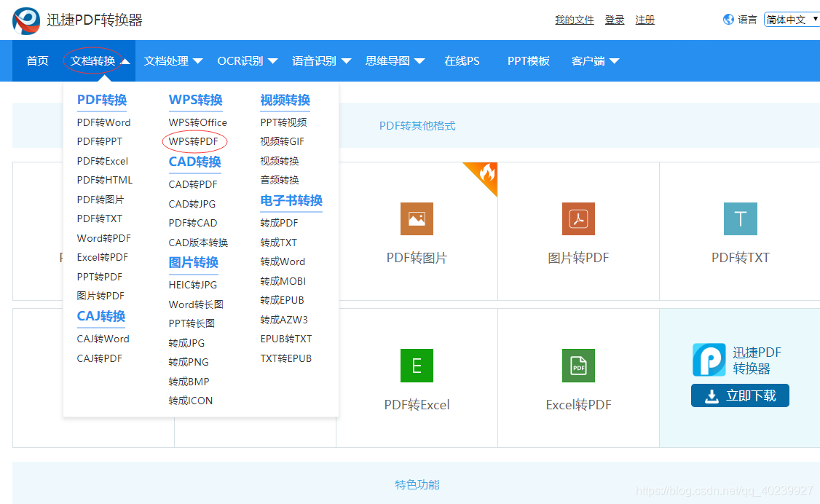Select WPS转Office menu entry
The width and height of the screenshot is (820, 504).
[x=197, y=122]
